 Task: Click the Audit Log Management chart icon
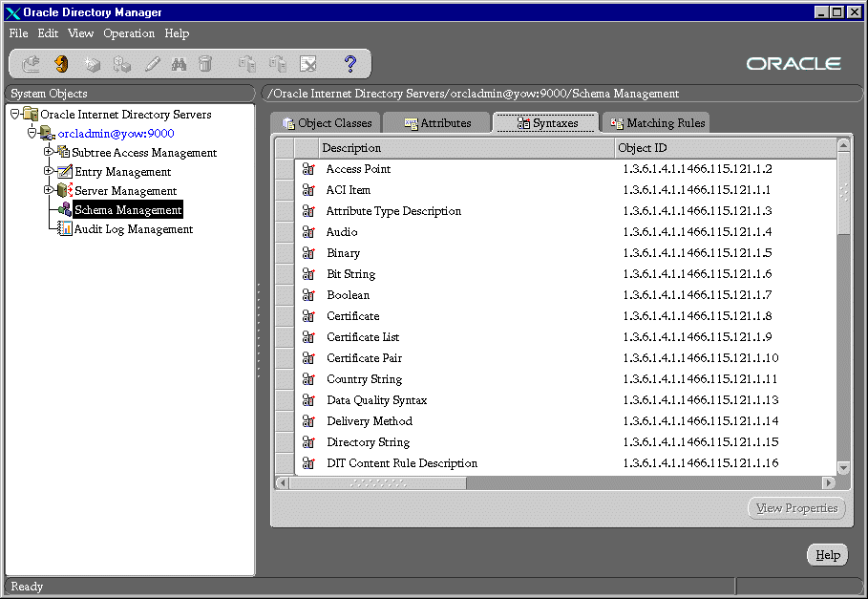(65, 229)
